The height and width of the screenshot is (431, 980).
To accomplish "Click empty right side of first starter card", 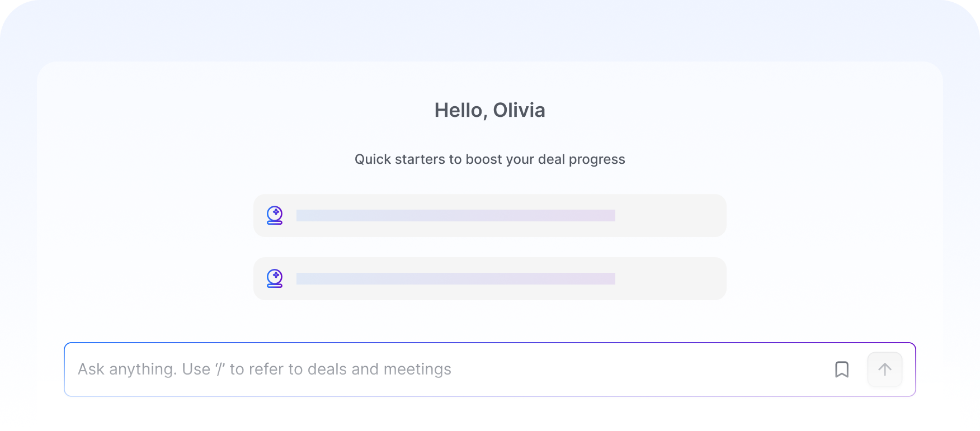I will click(x=670, y=215).
